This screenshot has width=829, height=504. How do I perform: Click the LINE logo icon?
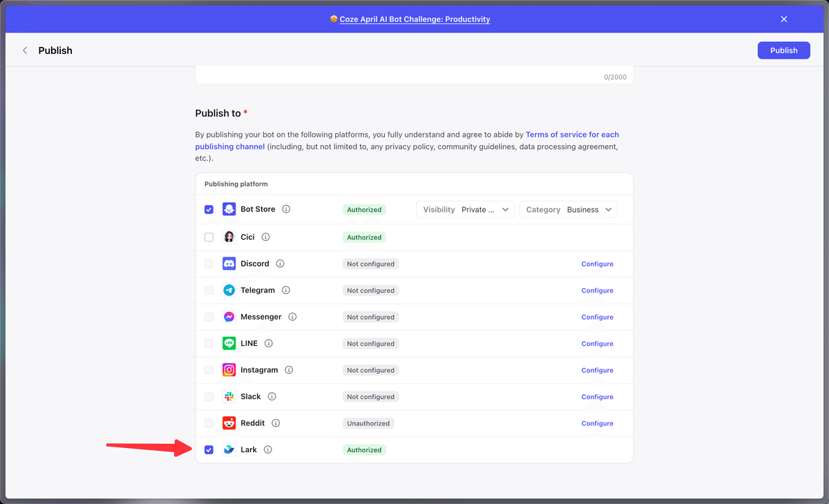point(229,344)
